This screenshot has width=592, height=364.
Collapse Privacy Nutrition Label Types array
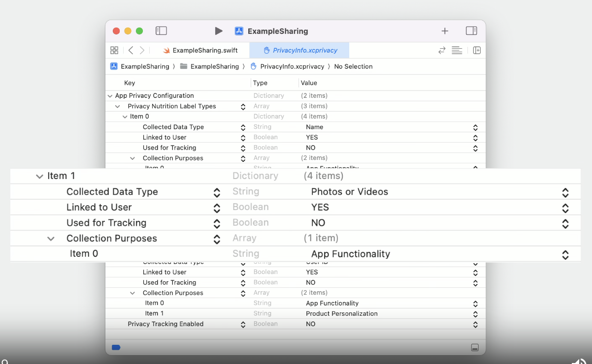(118, 106)
